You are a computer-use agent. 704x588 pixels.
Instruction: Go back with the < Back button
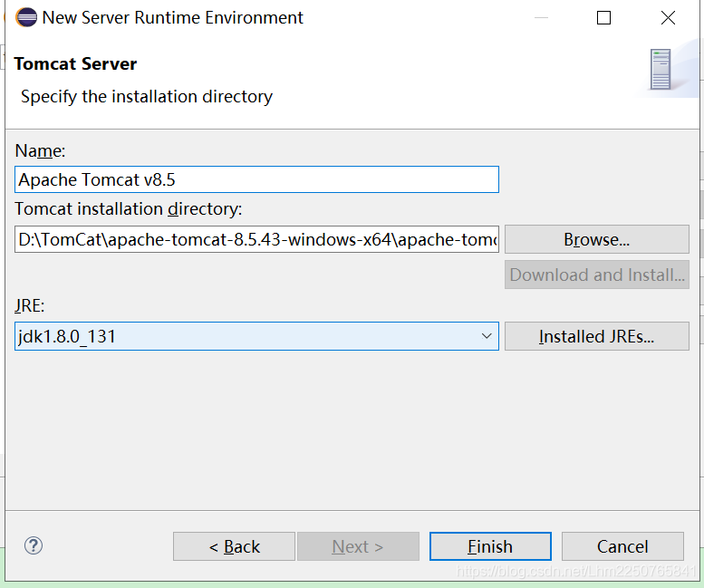234,546
